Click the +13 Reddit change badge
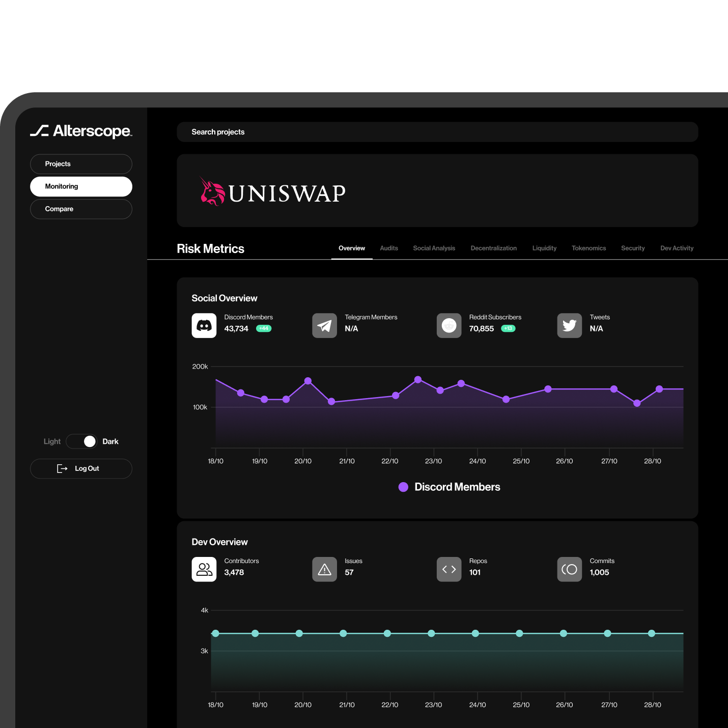This screenshot has height=728, width=728. [508, 328]
